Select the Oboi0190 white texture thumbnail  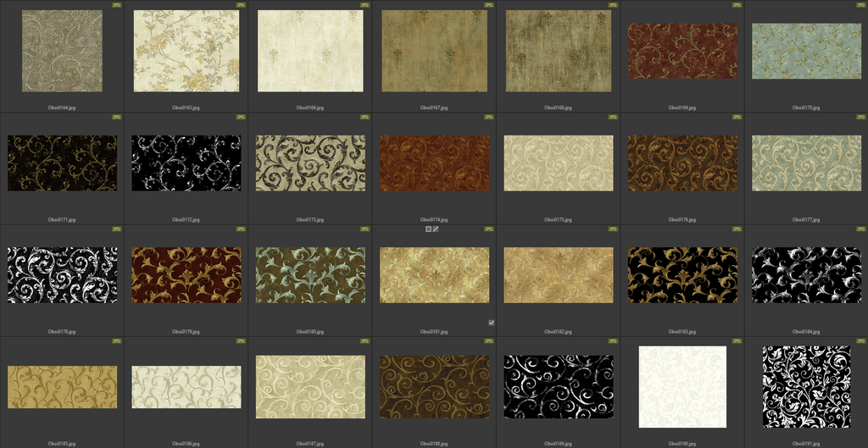pos(682,387)
